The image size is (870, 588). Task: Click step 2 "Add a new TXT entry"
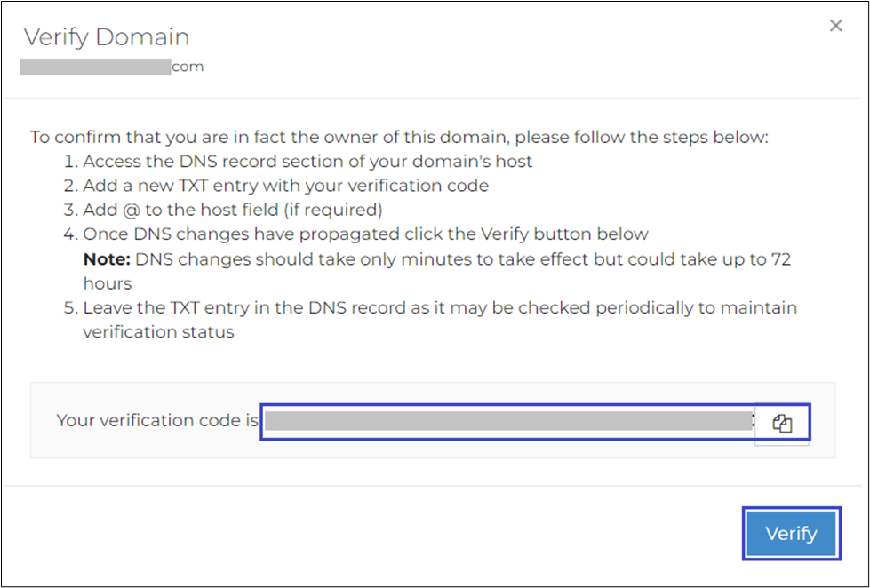coord(285,186)
